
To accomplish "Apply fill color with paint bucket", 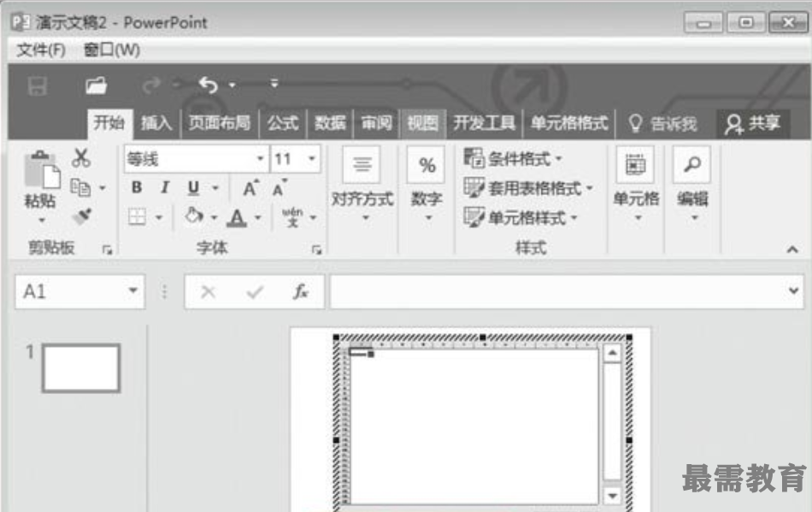I will click(194, 216).
